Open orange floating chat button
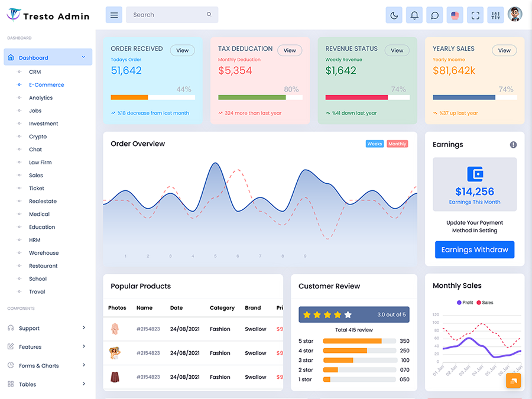This screenshot has width=532, height=399. click(x=513, y=380)
